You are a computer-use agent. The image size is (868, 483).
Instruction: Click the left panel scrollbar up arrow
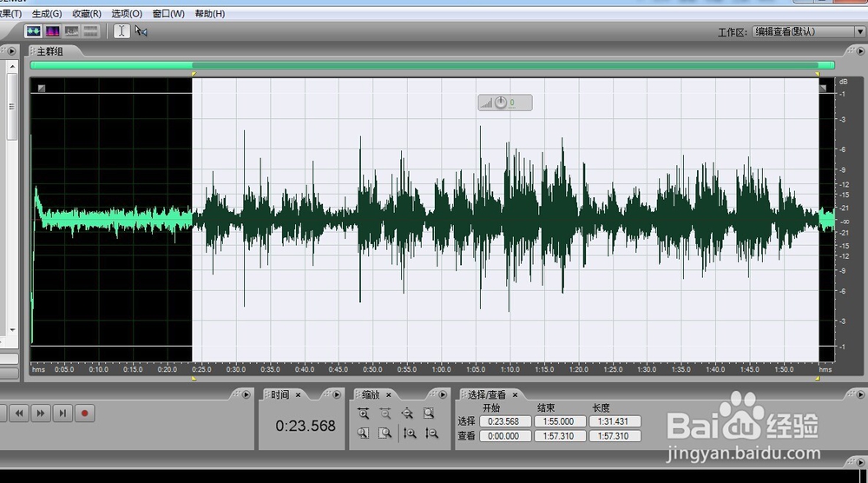(x=12, y=67)
